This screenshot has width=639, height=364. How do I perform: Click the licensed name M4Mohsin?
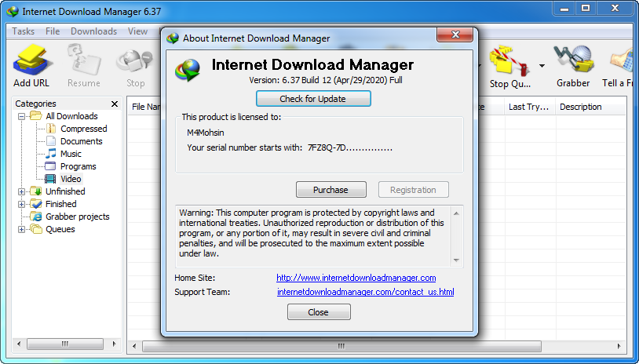[x=206, y=133]
